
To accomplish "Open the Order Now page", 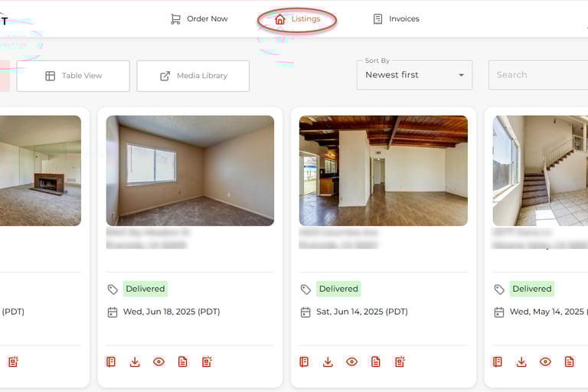I will point(199,18).
